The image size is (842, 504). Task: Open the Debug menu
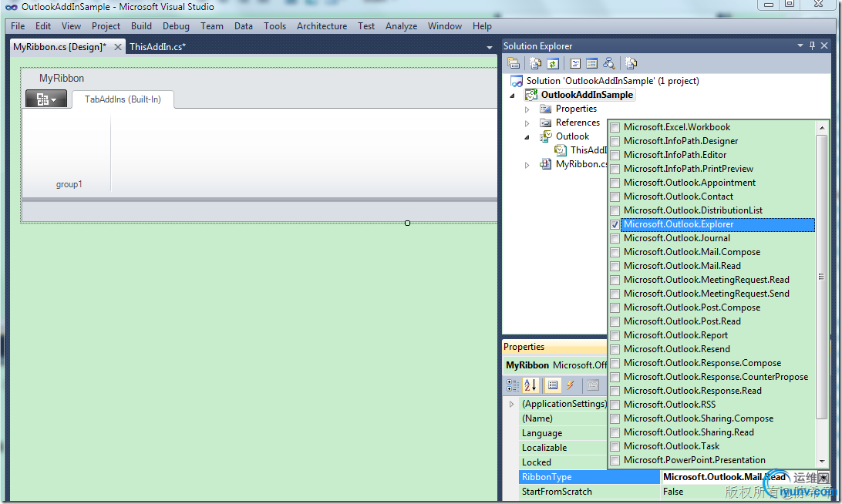tap(176, 25)
